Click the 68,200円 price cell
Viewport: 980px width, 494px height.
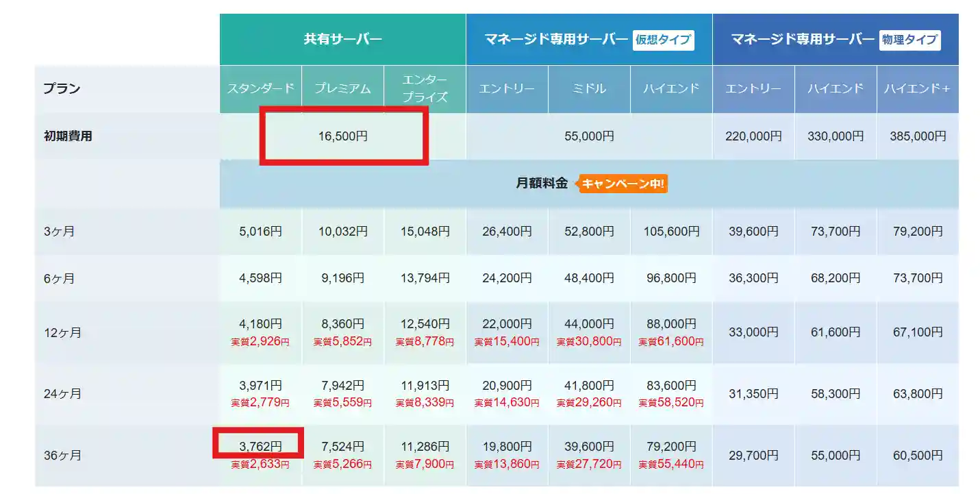click(835, 279)
